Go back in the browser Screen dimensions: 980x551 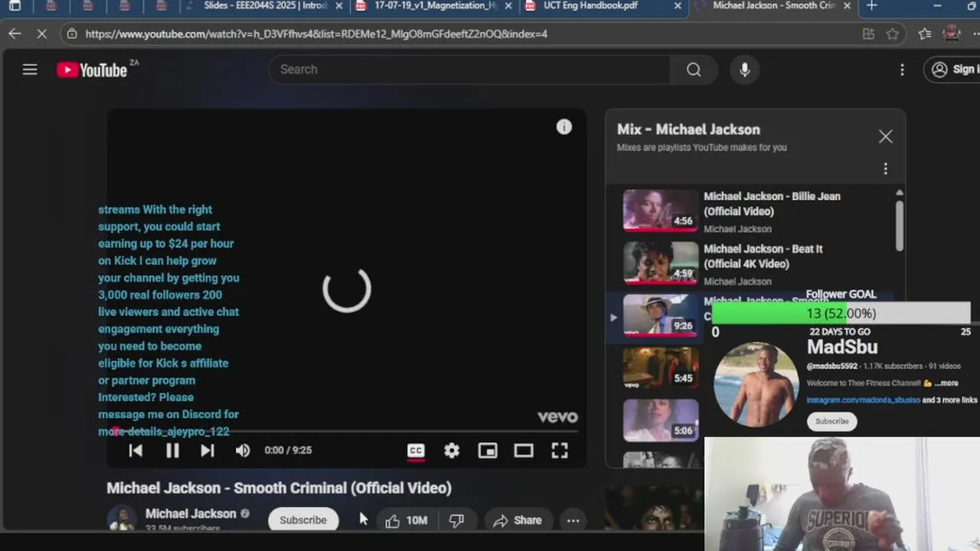(x=15, y=34)
